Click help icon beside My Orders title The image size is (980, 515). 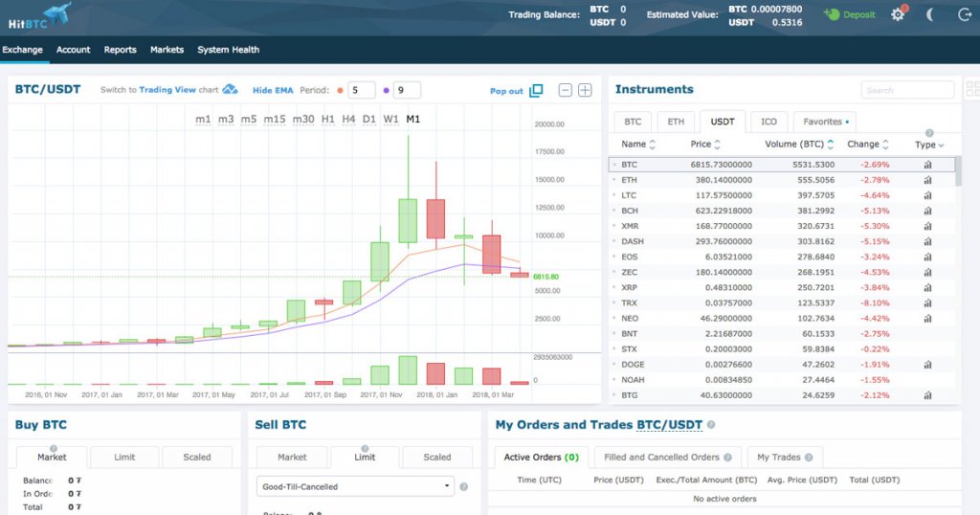[x=711, y=425]
